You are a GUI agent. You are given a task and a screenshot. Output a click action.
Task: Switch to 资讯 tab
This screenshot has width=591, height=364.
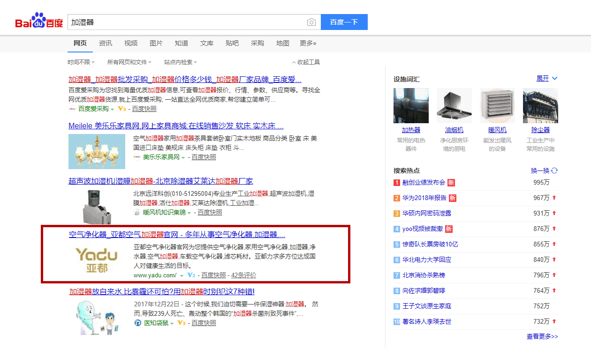click(106, 43)
